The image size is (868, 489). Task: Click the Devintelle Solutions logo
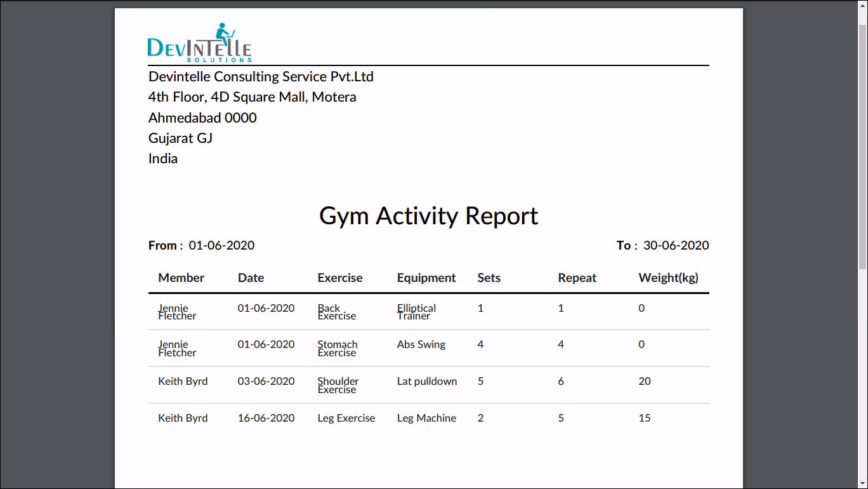point(199,43)
